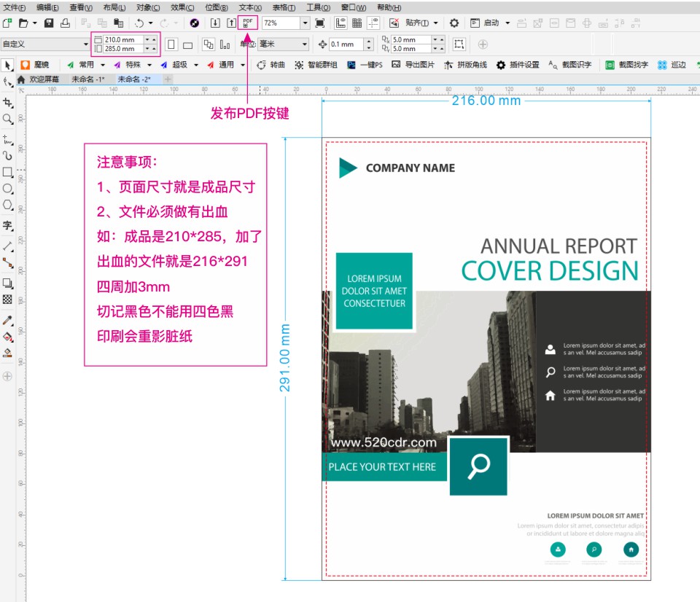Screen dimensions: 700x602
Task: Click the 截图识字 button
Action: click(570, 65)
